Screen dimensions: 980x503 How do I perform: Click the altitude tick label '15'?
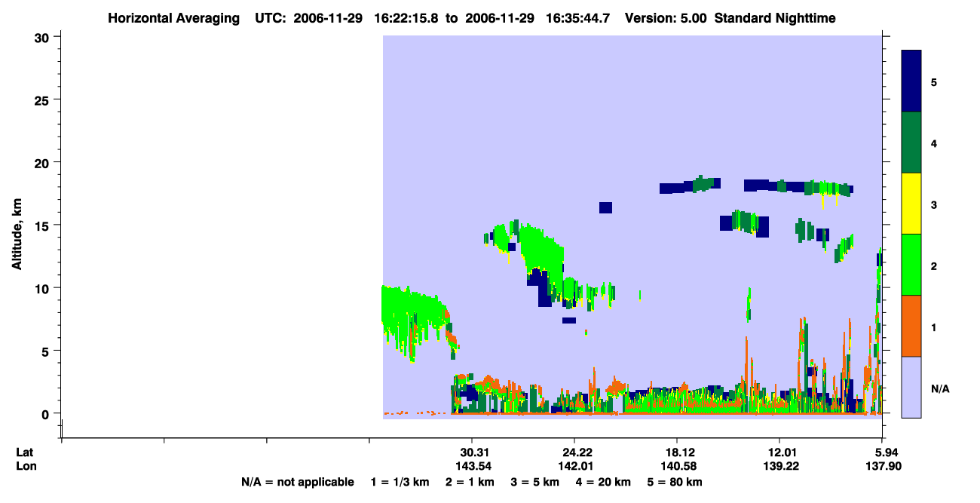(44, 225)
